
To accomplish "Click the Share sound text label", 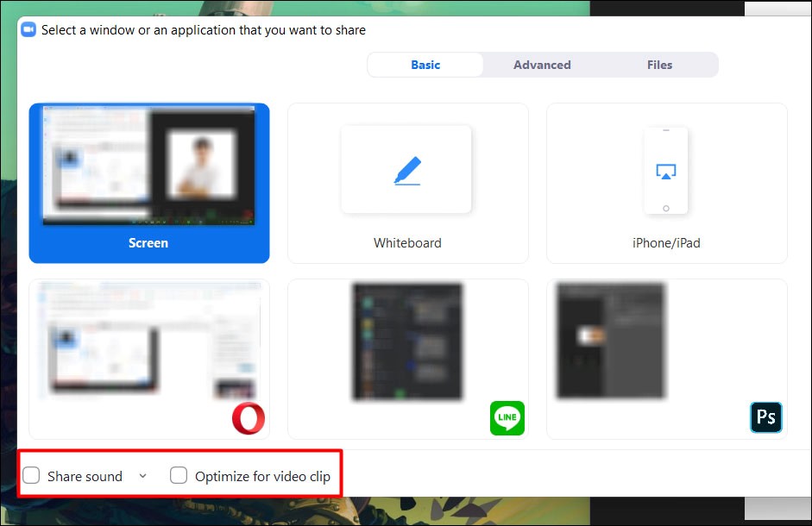I will (x=85, y=476).
